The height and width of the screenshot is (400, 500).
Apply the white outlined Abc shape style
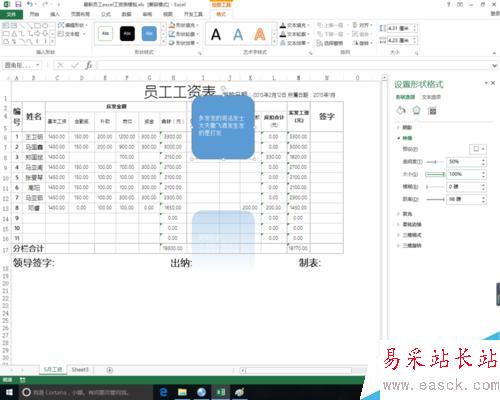105,34
